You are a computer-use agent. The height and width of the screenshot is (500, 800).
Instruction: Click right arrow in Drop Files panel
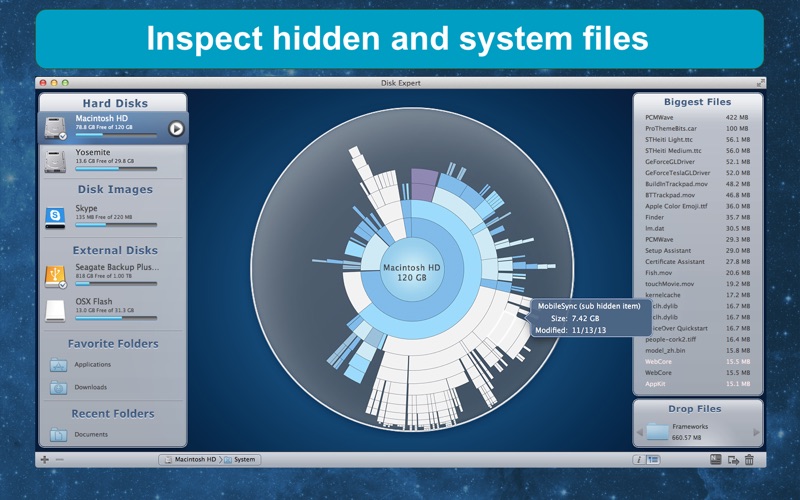756,432
